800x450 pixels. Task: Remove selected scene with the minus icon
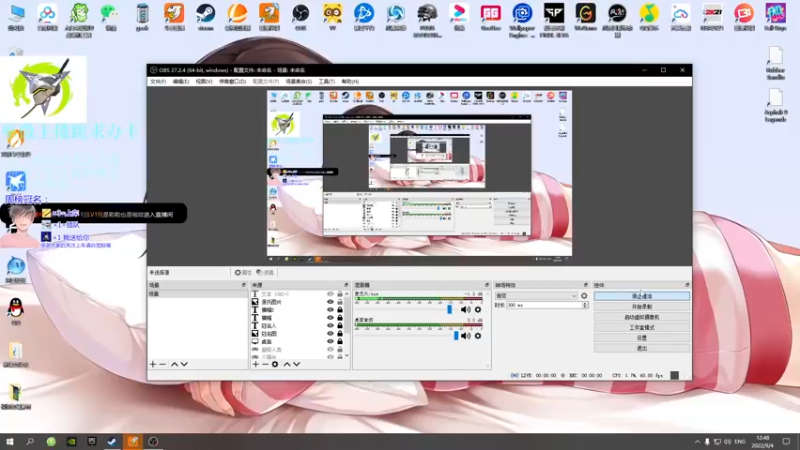point(163,364)
